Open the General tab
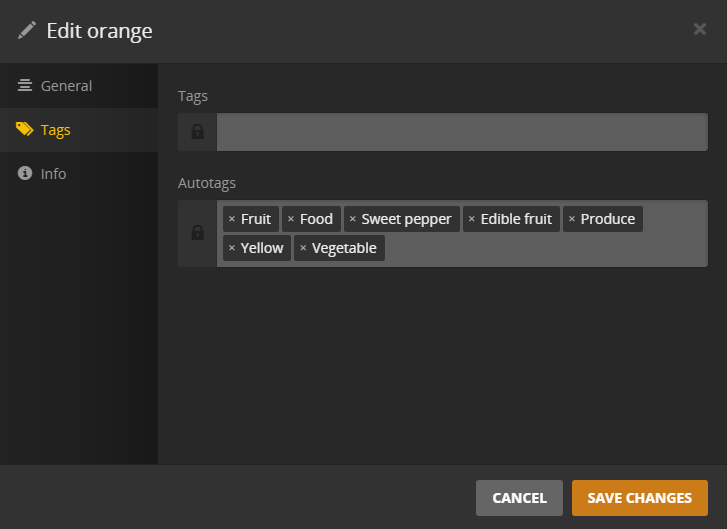 point(66,86)
